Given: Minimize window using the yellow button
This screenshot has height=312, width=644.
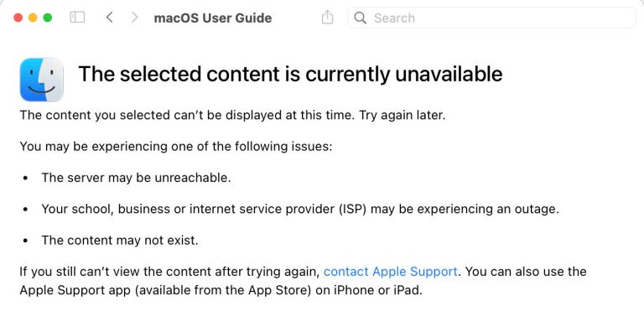Looking at the screenshot, I should coord(33,18).
